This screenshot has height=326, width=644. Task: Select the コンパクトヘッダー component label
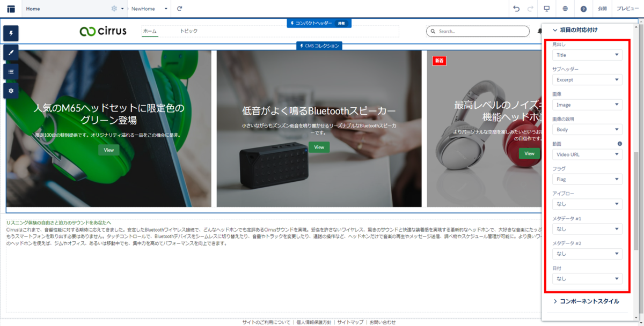point(319,23)
